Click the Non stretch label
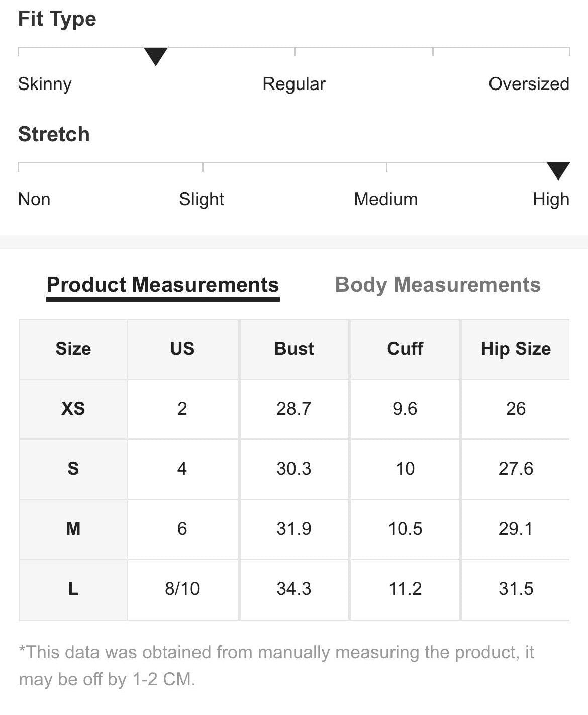 pos(34,199)
